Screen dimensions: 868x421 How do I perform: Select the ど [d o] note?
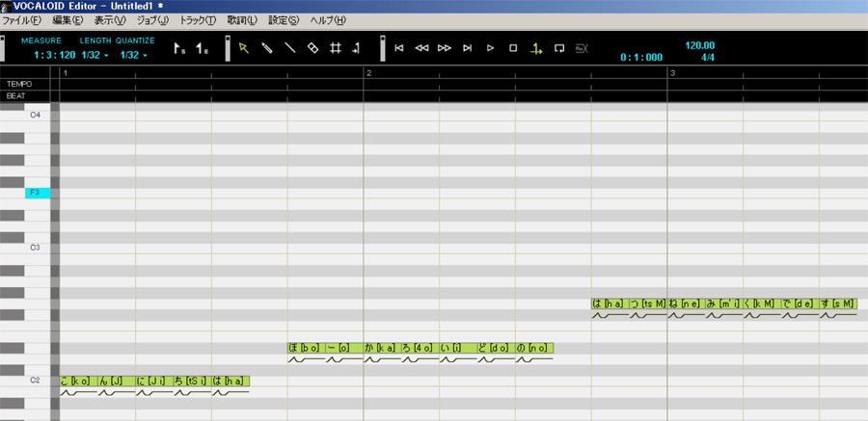click(x=497, y=348)
